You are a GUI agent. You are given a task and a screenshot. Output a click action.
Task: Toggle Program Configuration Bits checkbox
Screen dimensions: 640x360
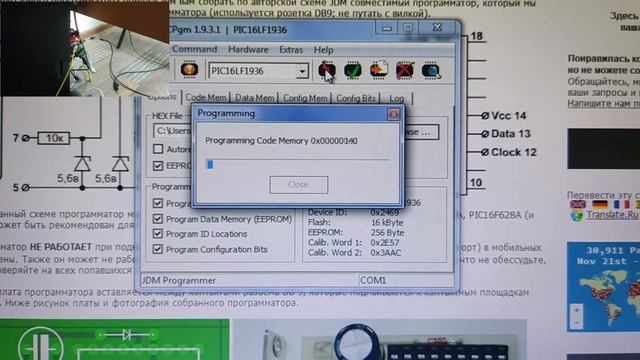click(x=158, y=249)
